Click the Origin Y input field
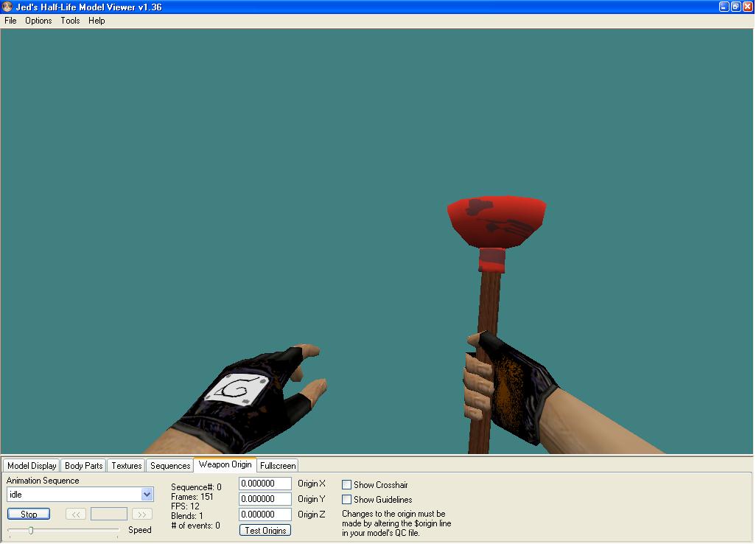Image resolution: width=756 pixels, height=544 pixels. click(265, 499)
